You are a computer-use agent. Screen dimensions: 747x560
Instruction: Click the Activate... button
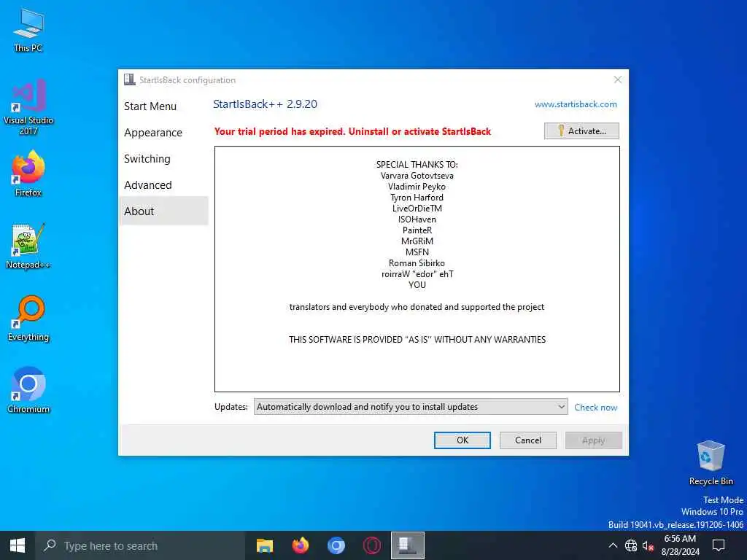pyautogui.click(x=581, y=131)
